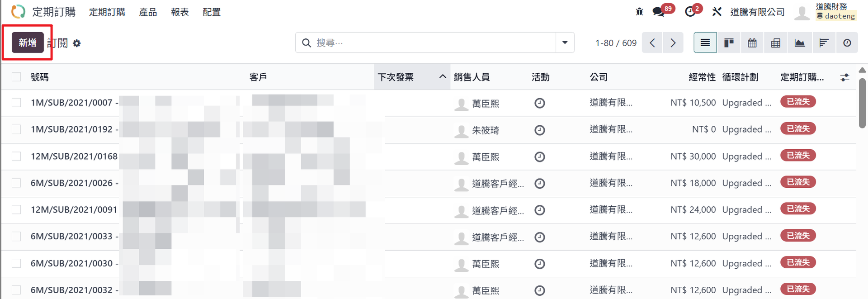868x299 pixels.
Task: Open the chat messages icon
Action: 658,12
